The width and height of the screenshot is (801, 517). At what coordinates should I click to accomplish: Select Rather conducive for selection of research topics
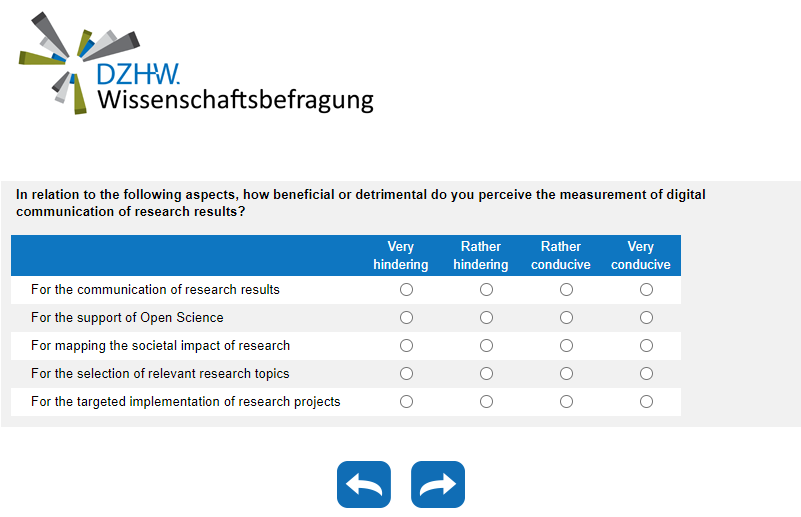[566, 374]
